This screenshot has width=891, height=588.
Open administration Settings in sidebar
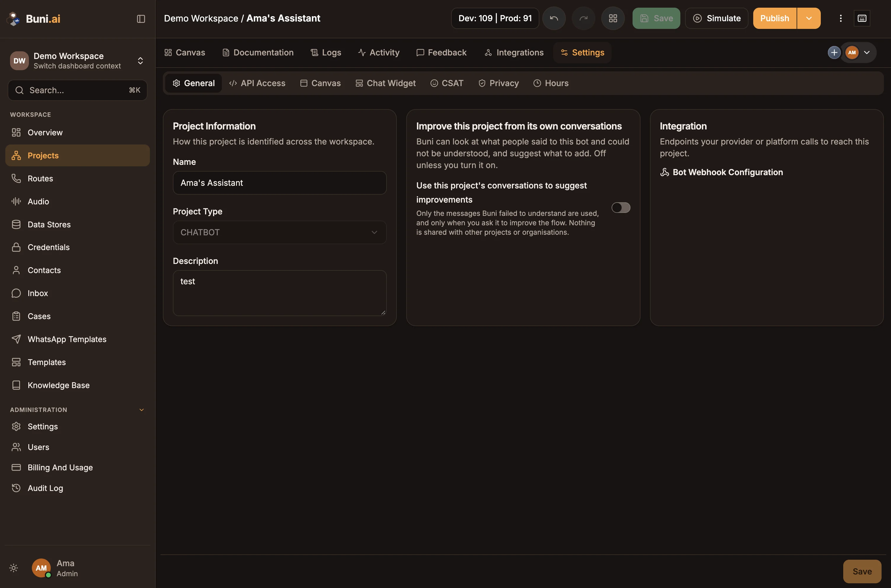pyautogui.click(x=77, y=426)
